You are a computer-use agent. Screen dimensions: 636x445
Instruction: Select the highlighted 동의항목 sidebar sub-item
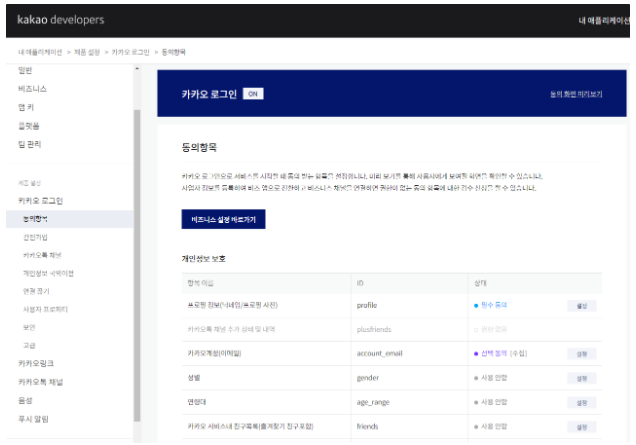[69, 219]
